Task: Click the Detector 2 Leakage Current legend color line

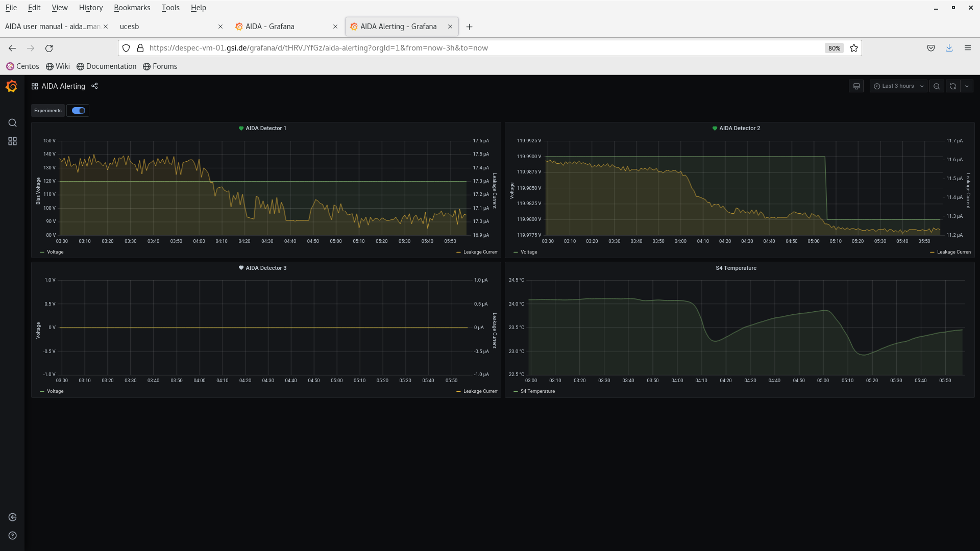Action: pyautogui.click(x=933, y=252)
